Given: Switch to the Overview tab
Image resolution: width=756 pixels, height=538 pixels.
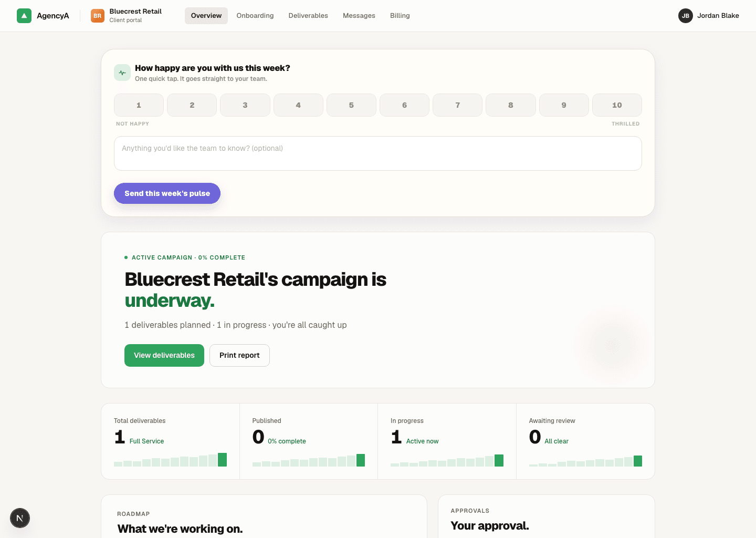Looking at the screenshot, I should (206, 16).
